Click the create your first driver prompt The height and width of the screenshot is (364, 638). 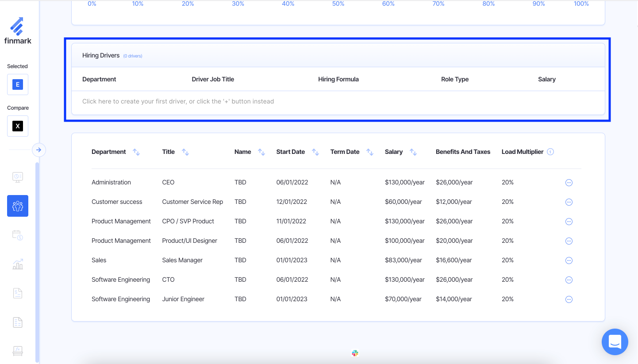(178, 101)
